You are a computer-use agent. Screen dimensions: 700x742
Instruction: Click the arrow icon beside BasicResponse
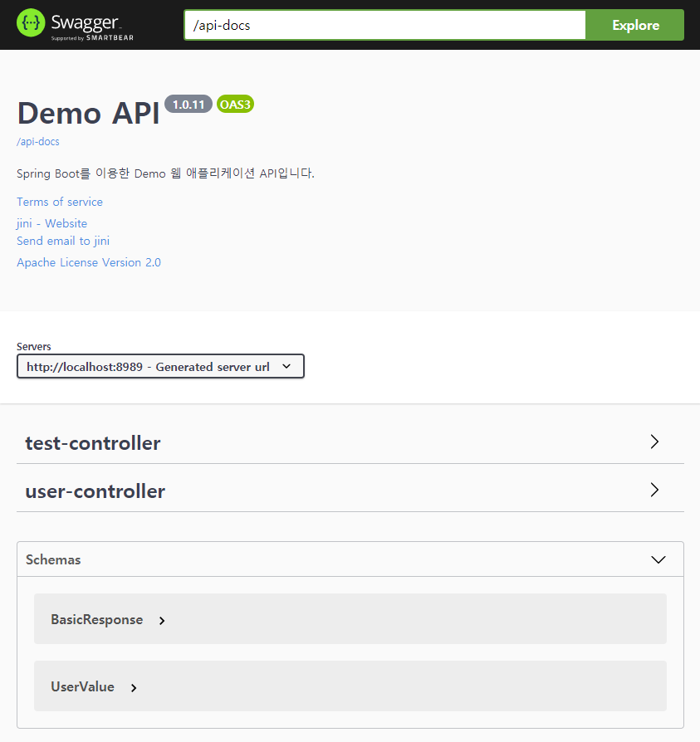pyautogui.click(x=162, y=620)
